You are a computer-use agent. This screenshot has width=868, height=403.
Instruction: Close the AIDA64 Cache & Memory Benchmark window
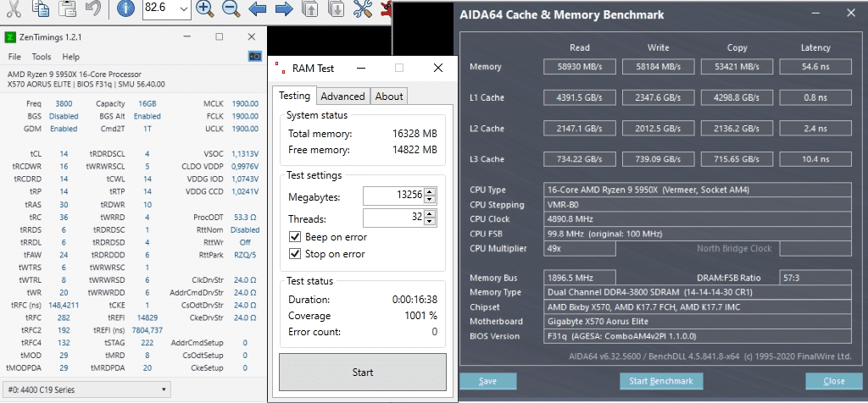[x=851, y=13]
